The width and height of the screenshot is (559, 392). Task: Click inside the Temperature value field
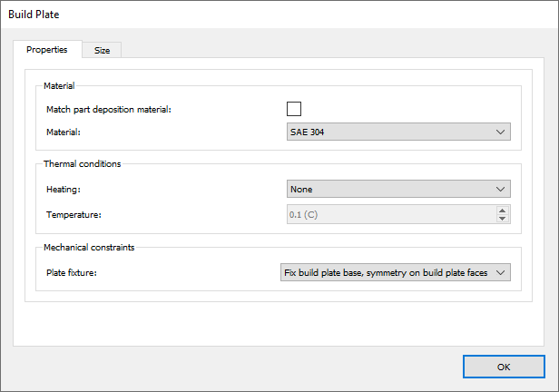[x=390, y=214]
